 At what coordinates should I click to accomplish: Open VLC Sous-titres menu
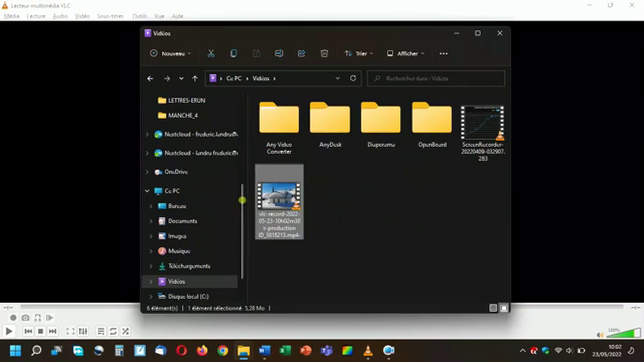coord(110,16)
